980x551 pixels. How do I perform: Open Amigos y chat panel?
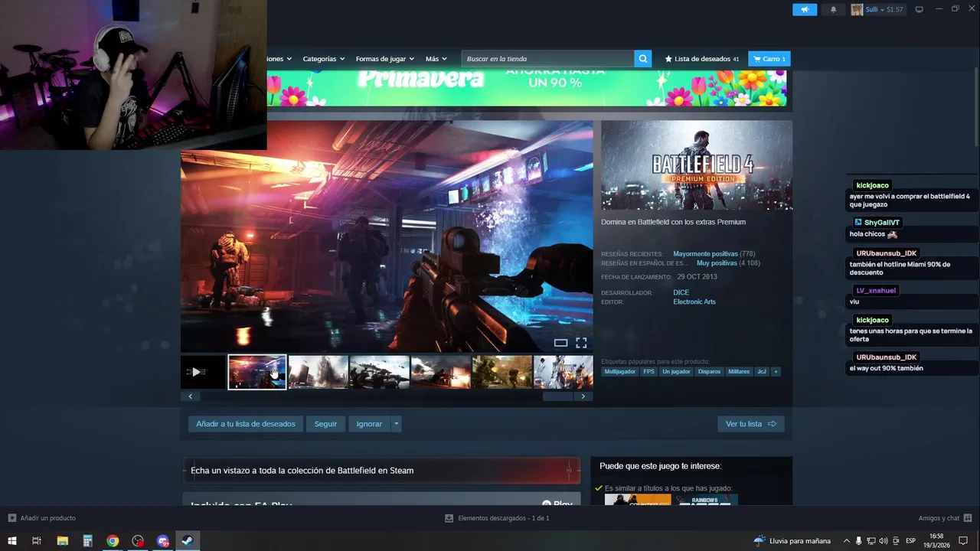click(x=945, y=518)
